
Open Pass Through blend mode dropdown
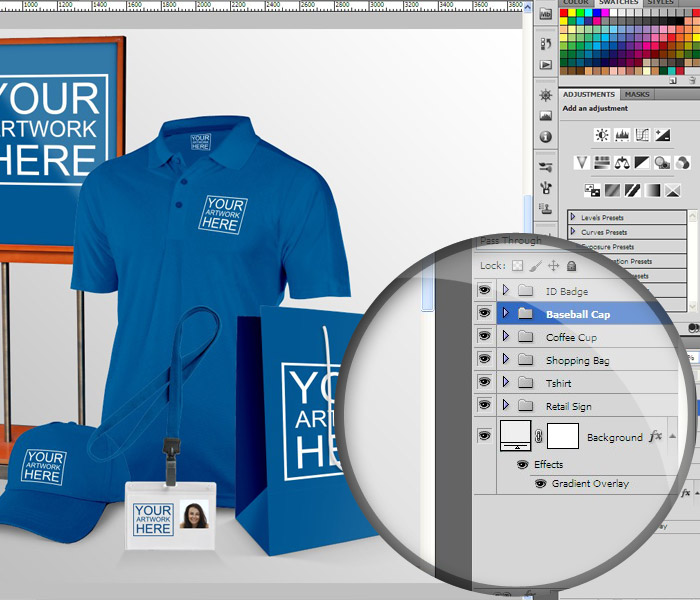511,241
